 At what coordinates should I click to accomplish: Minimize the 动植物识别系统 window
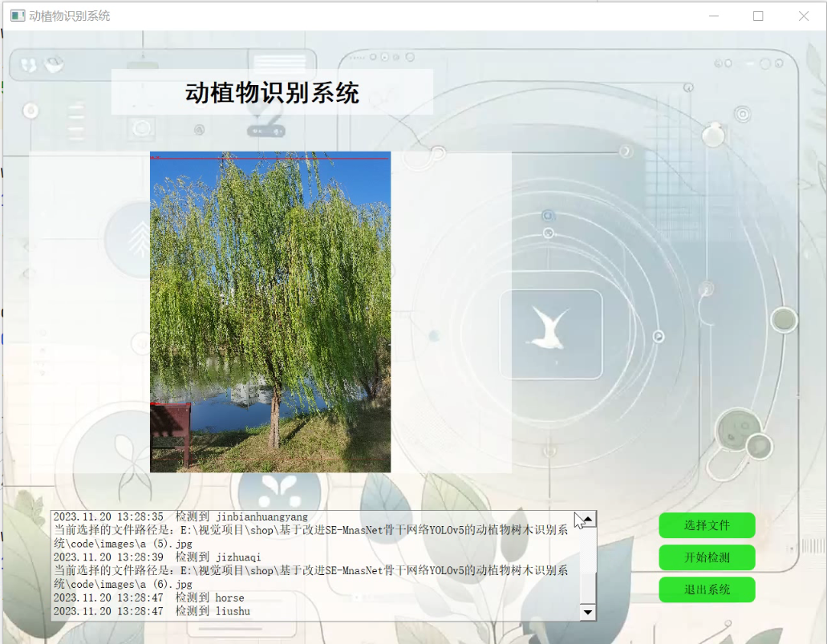click(x=714, y=16)
